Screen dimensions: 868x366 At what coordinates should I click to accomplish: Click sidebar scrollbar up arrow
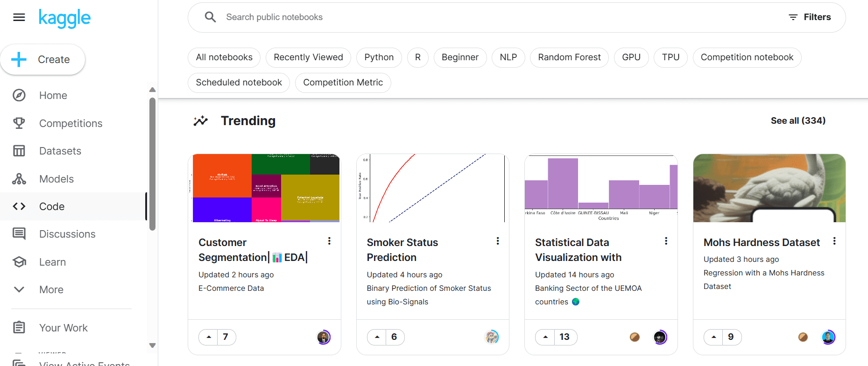(152, 90)
